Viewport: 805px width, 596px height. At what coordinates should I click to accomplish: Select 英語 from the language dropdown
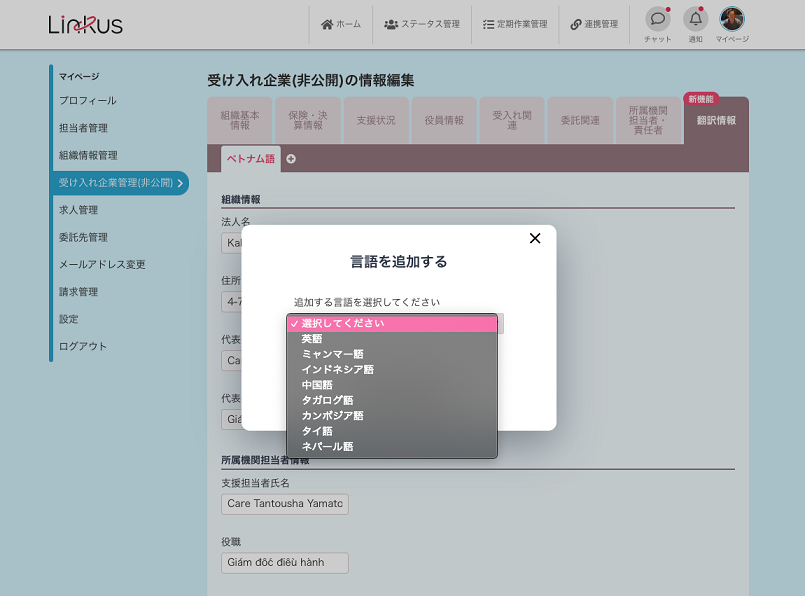[312, 339]
